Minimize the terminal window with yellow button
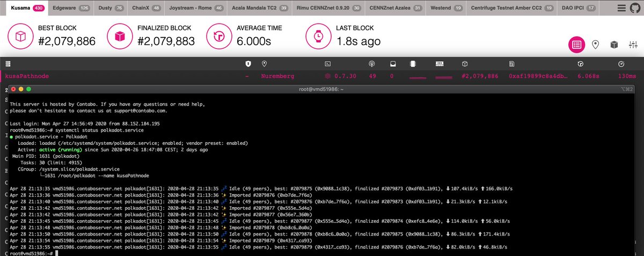Screen dimensions: 644x256 click(x=21, y=89)
